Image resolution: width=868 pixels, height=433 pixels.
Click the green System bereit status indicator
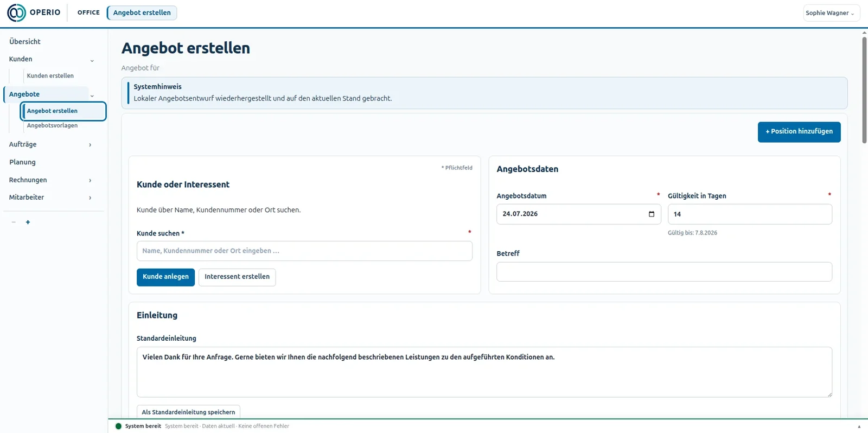point(118,426)
